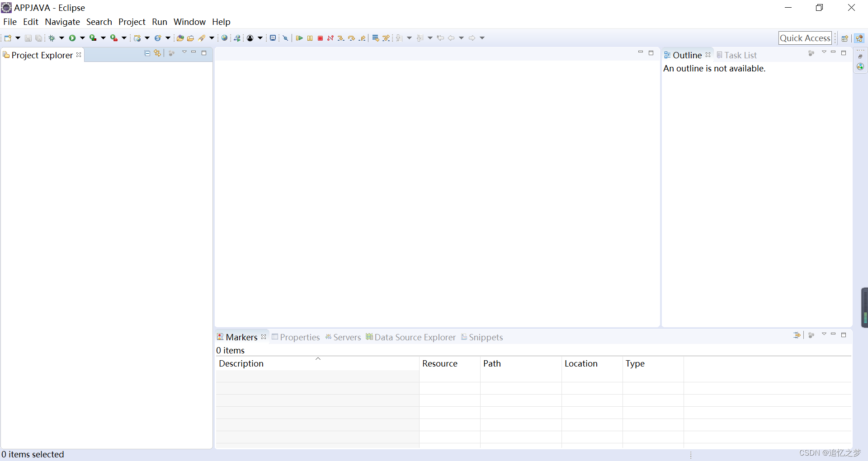Open the Java EE perspective shortcut
Screen dimensions: 868x461
point(860,38)
